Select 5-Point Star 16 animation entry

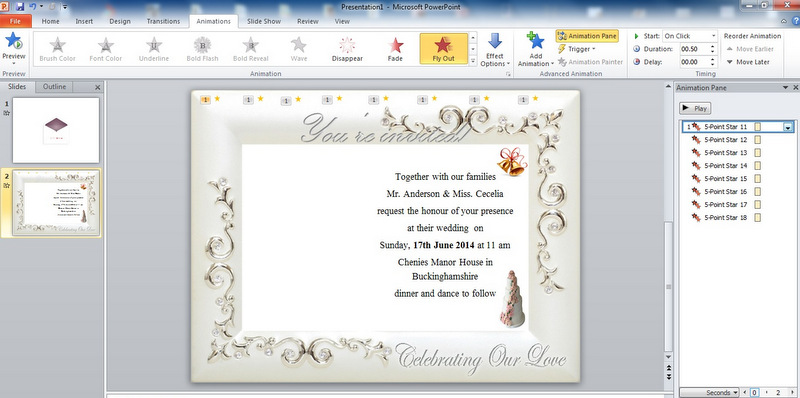[737, 191]
